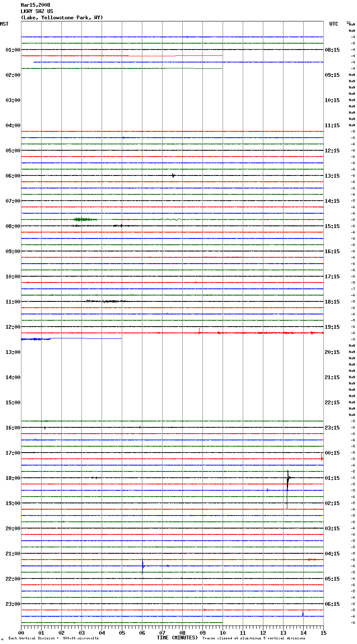This screenshot has width=357, height=644.
Task: Select the blue spike at minute 06 after 21:00
Action: point(143,566)
